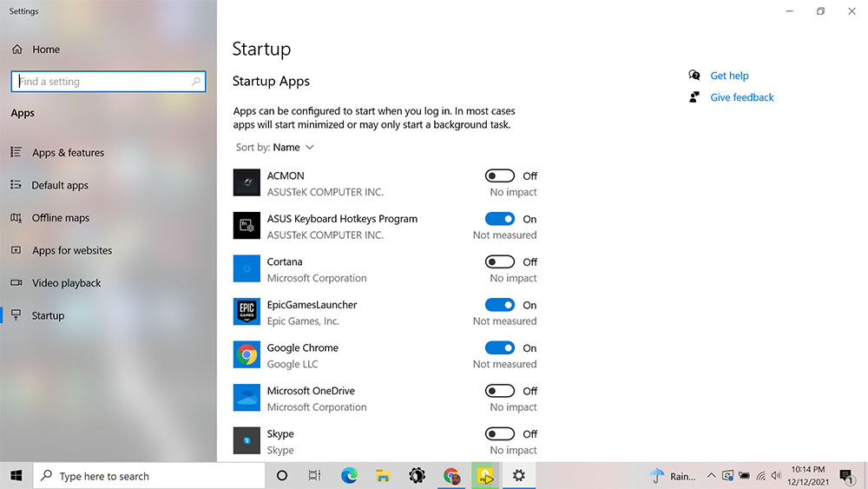Focus the Find a setting search box
868x489 pixels.
coord(108,82)
